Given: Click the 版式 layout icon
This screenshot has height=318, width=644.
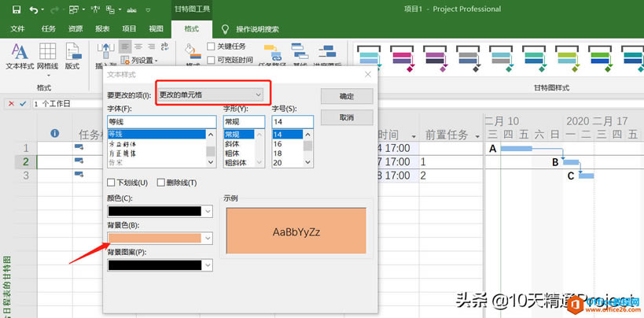Looking at the screenshot, I should [x=72, y=52].
